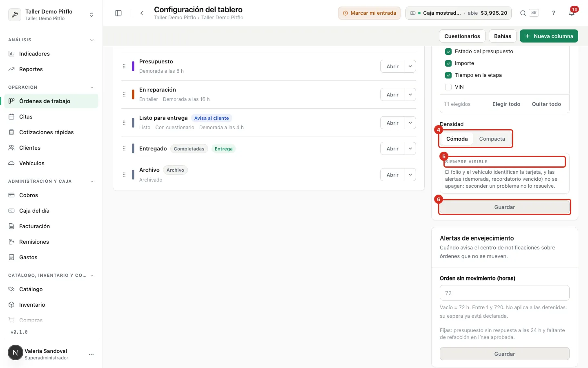Viewport: 588px width, 368px height.
Task: Click the Cobros card icon
Action: point(11,195)
